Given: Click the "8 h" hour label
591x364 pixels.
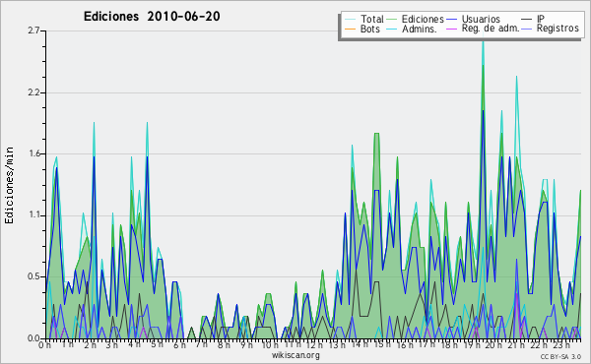Looking at the screenshot, I should pos(224,344).
